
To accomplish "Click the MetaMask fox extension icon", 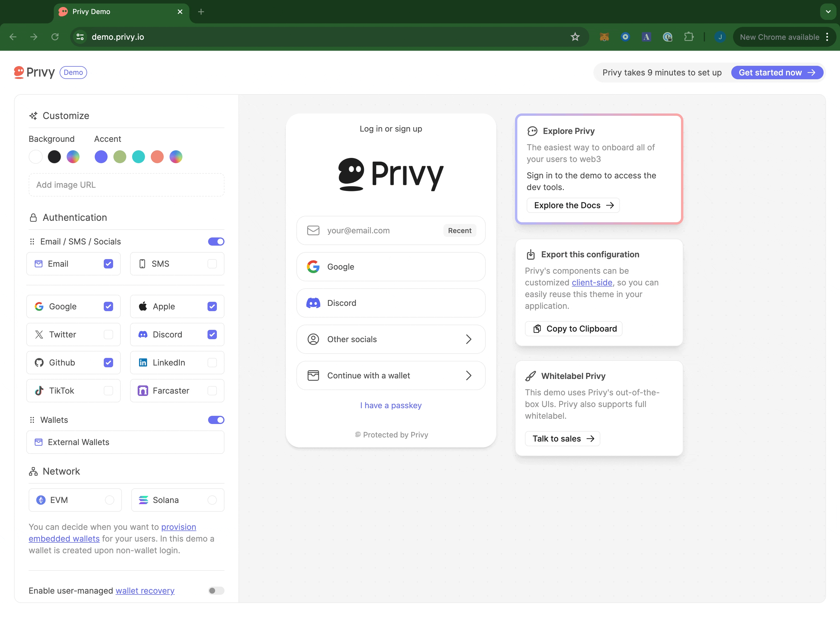I will [604, 37].
